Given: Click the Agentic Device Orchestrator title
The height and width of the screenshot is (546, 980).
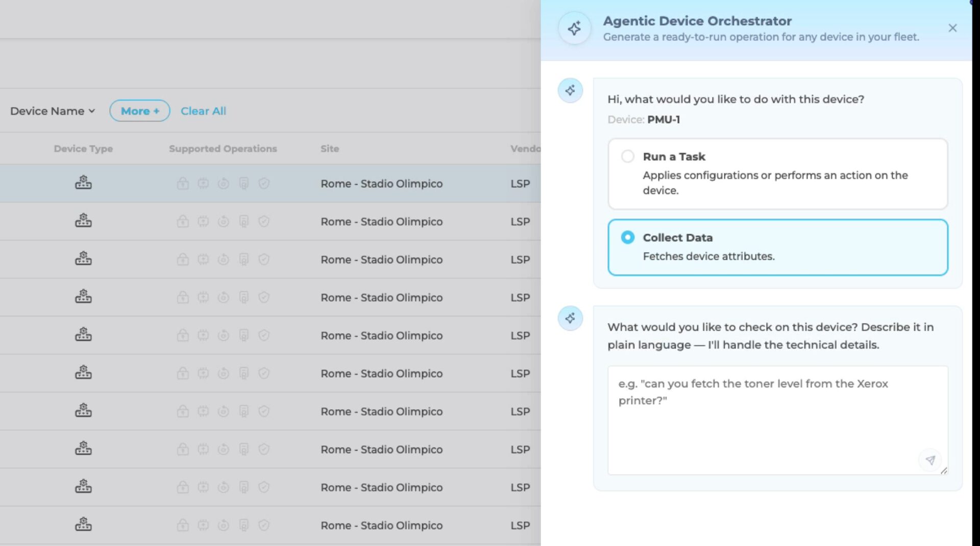Looking at the screenshot, I should [x=697, y=21].
